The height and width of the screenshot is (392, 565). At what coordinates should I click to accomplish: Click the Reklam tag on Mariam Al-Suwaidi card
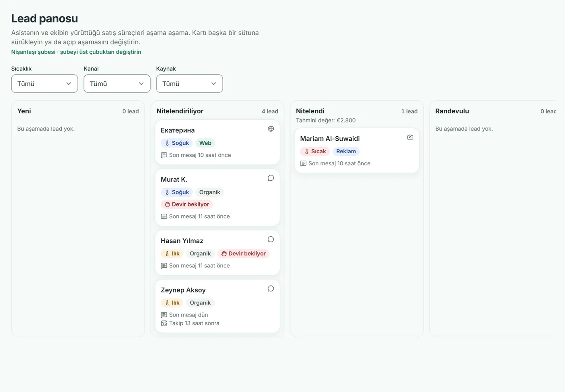(x=346, y=152)
